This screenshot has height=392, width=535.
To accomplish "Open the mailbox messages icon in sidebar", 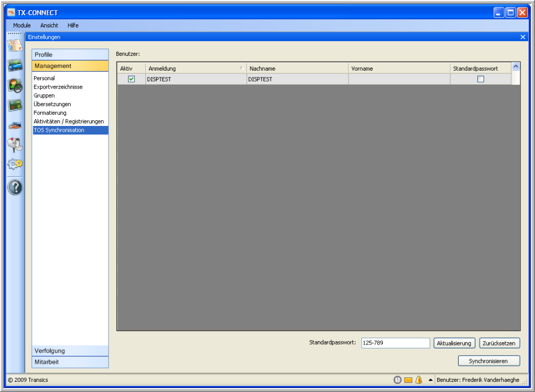I will (x=15, y=145).
